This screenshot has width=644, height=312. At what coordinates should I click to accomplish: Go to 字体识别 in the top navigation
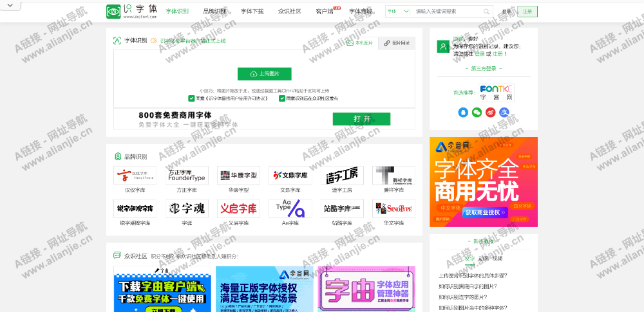[x=177, y=12]
